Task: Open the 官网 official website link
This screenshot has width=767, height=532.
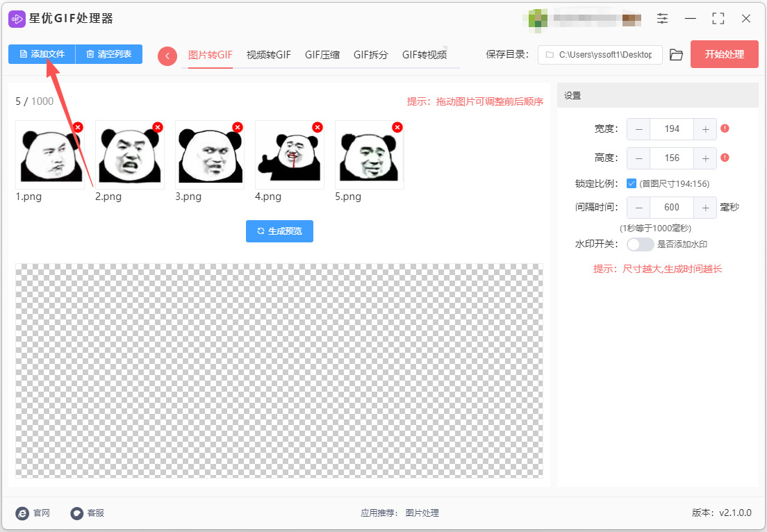Action: (33, 513)
